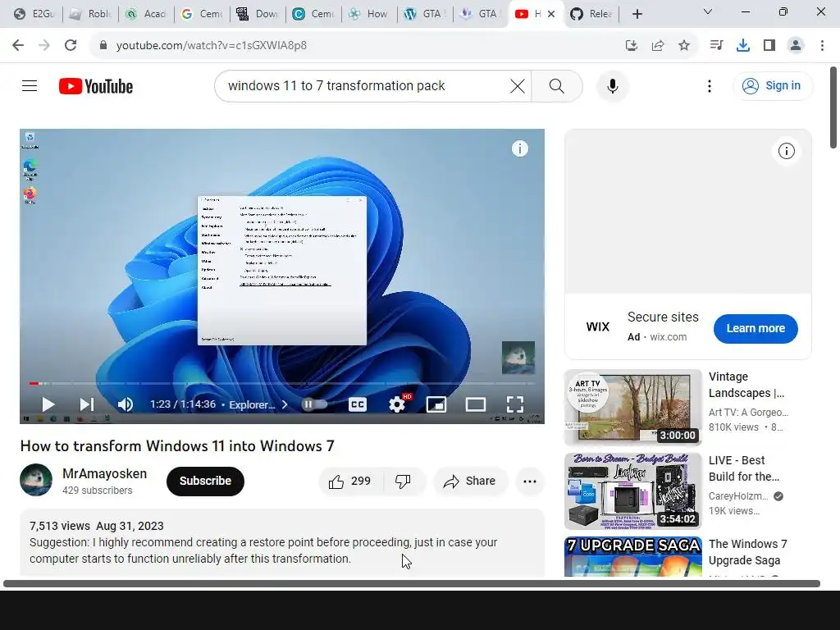Viewport: 840px width, 630px height.
Task: Open YouTube guide hamburger menu
Action: pos(30,85)
